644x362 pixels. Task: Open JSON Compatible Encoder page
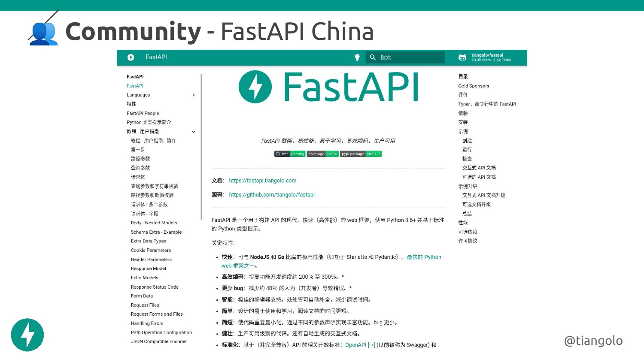158,341
